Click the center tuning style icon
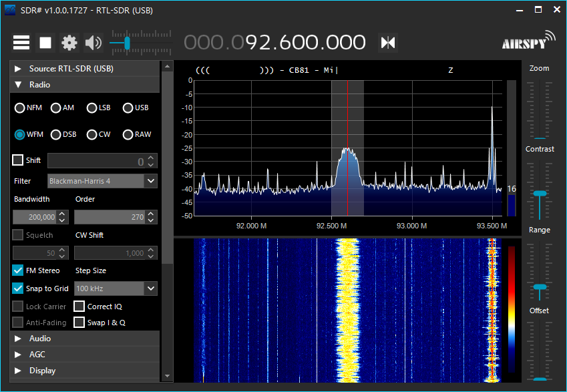The image size is (567, 392). 388,42
